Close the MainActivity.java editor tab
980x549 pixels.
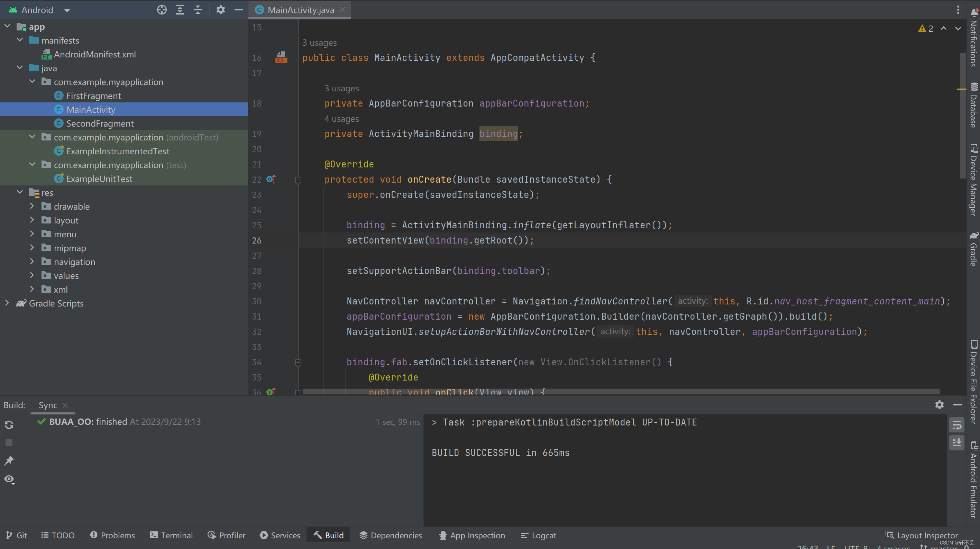[342, 10]
